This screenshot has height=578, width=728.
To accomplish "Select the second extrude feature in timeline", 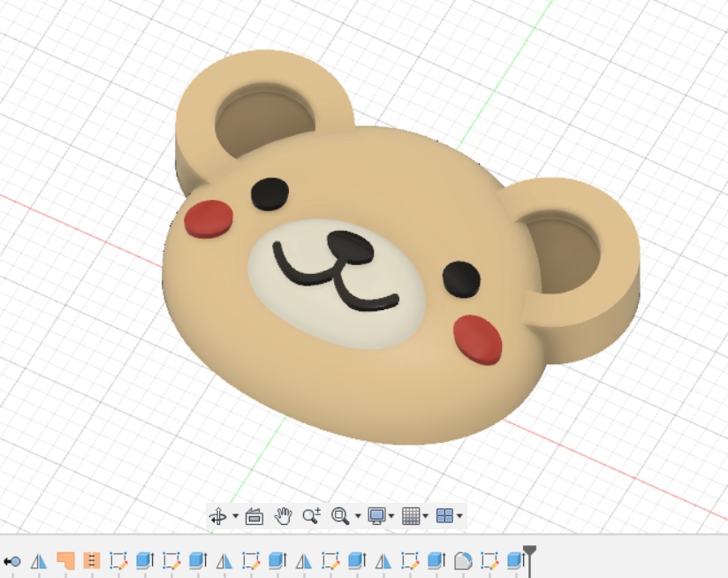I will tap(198, 561).
